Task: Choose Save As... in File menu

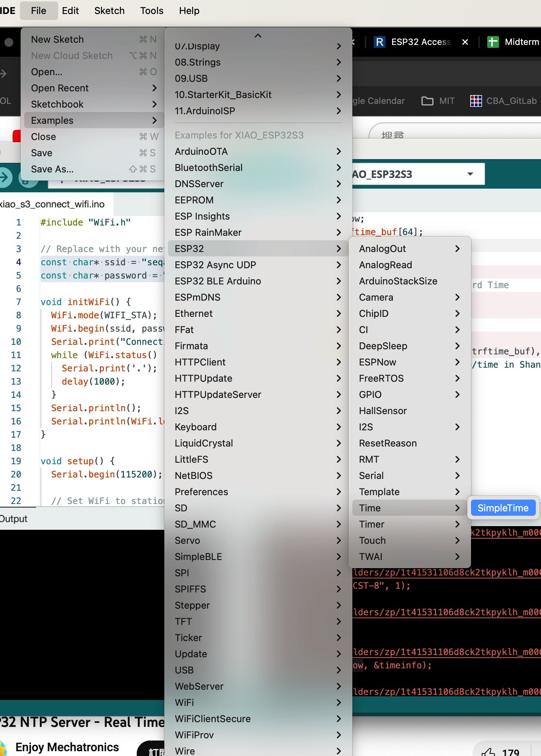Action: coord(52,169)
